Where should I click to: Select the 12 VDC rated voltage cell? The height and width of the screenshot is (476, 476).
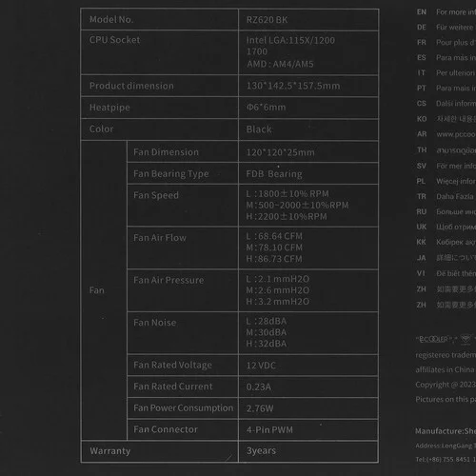(308, 366)
